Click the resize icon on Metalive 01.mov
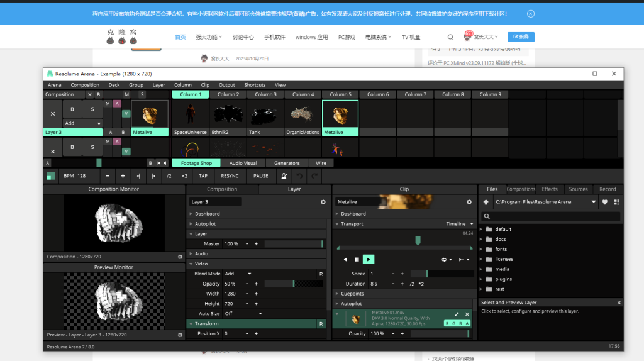 coord(457,314)
